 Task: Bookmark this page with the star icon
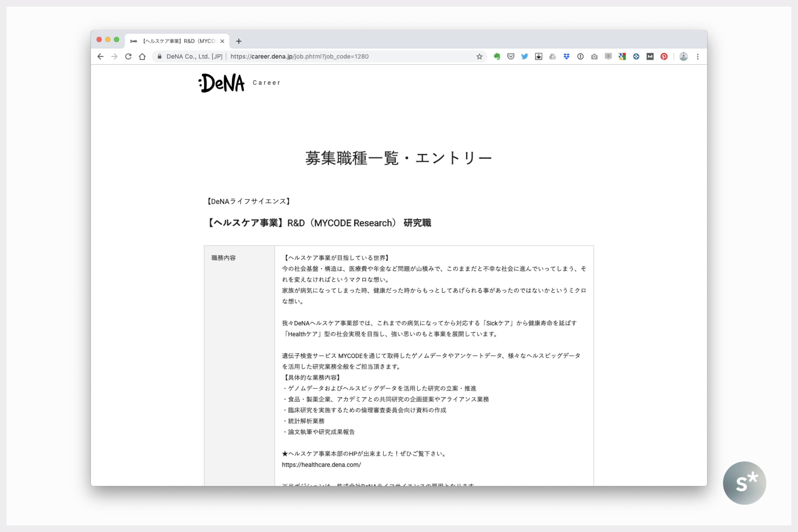[x=479, y=57]
